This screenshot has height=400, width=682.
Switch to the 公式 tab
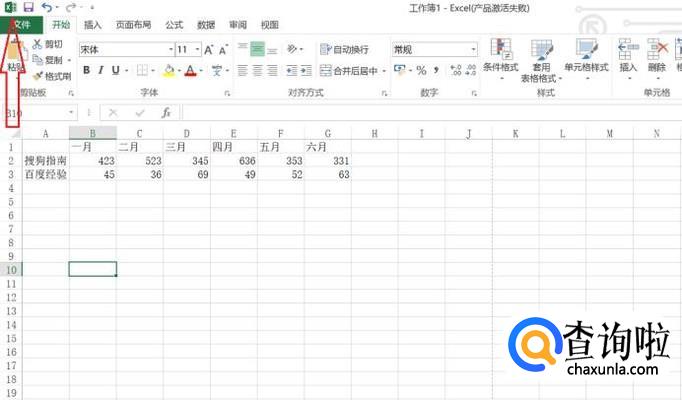tap(174, 25)
